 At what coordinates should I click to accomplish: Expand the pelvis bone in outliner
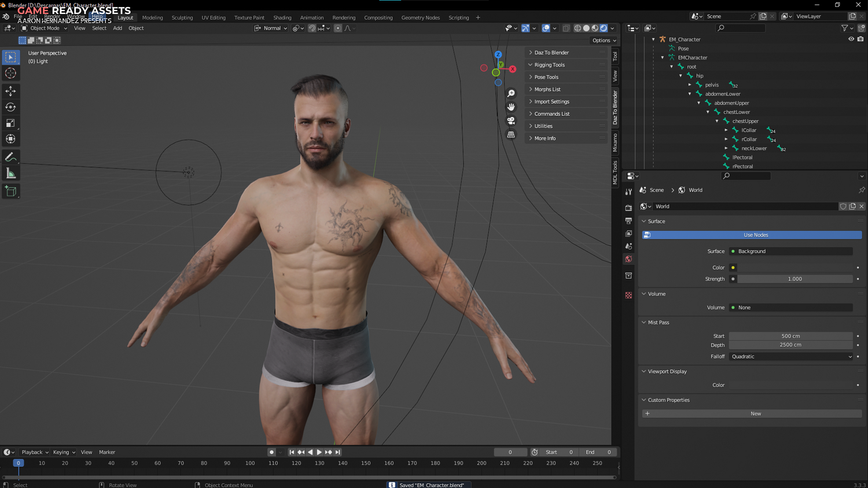point(690,85)
